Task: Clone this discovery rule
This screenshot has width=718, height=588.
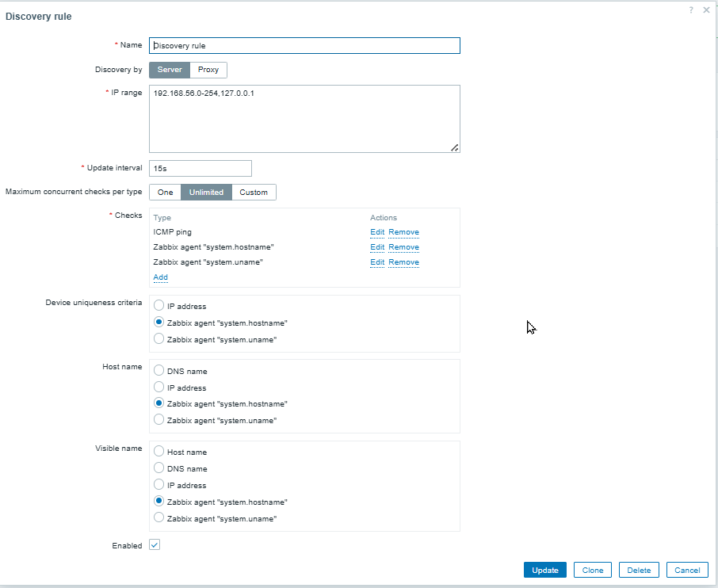Action: click(x=593, y=570)
